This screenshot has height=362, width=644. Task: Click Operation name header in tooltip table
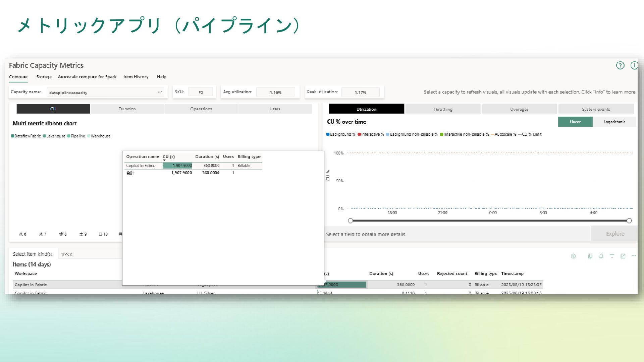[x=143, y=157]
